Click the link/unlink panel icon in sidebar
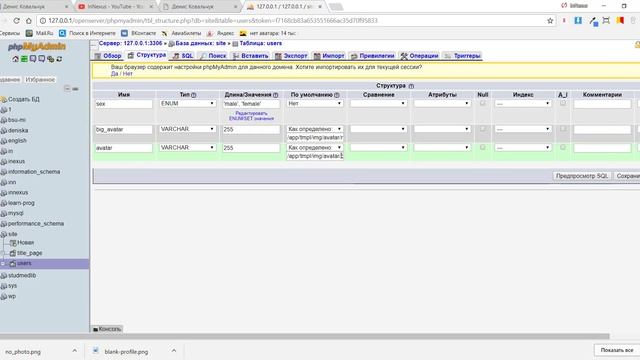This screenshot has height=360, width=640. coord(76,89)
